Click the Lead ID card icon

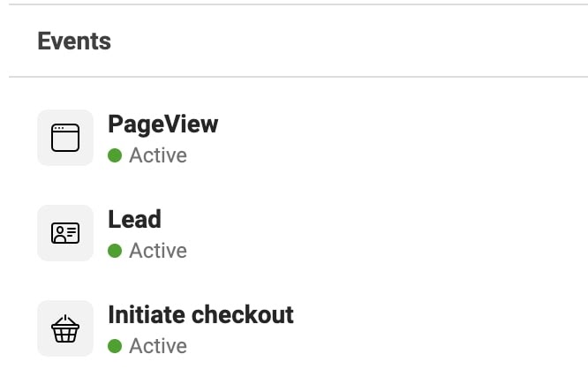[x=65, y=233]
